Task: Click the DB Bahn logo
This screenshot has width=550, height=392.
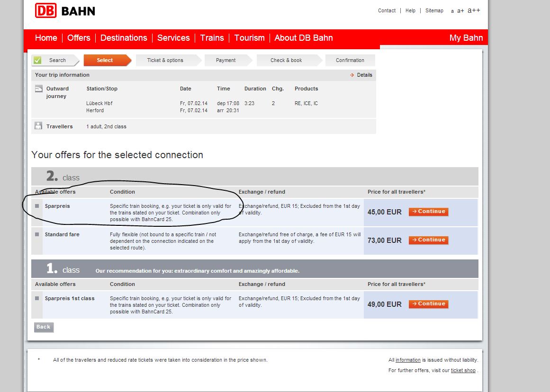Action: point(65,11)
